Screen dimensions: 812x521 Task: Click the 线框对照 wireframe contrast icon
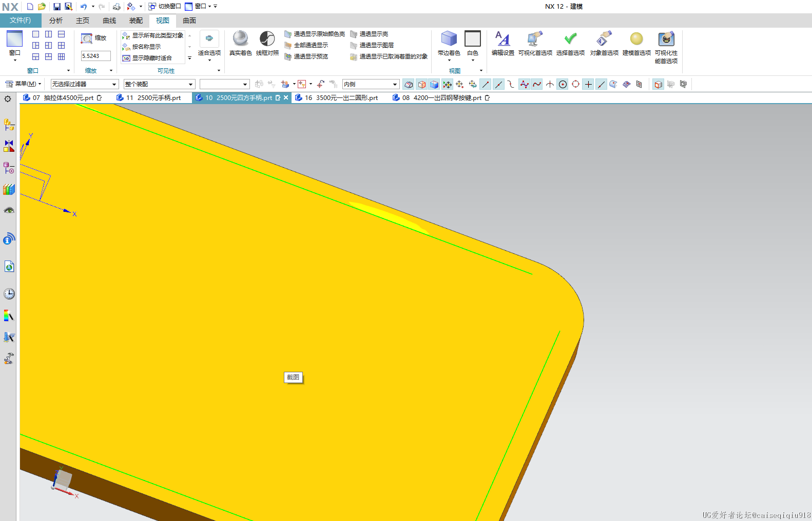[x=267, y=39]
